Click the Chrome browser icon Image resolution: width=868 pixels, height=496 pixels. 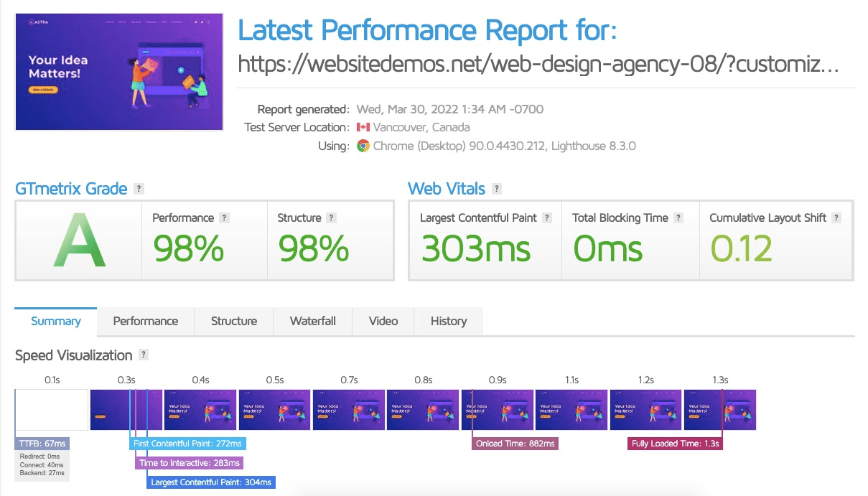pyautogui.click(x=363, y=146)
